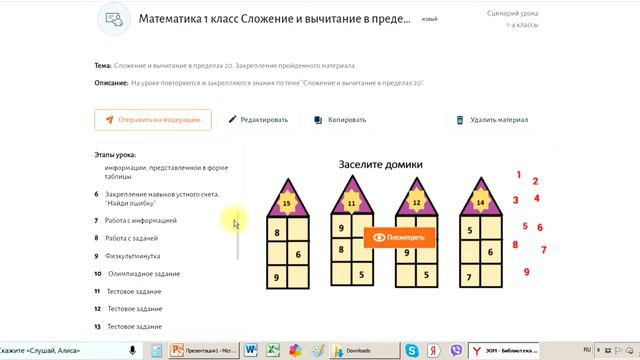This screenshot has width=640, height=360.
Task: Click the Сценарий урока label
Action: [512, 13]
